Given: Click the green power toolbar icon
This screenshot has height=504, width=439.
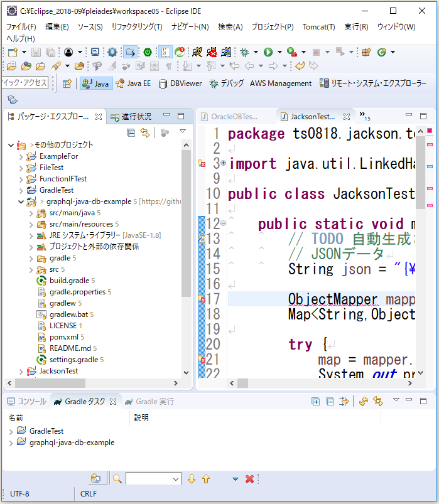Looking at the screenshot, I should tap(148, 52).
